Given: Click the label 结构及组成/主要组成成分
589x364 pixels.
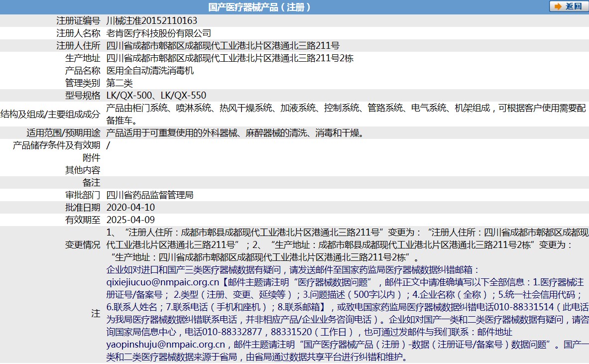Looking at the screenshot, I should tap(50, 114).
